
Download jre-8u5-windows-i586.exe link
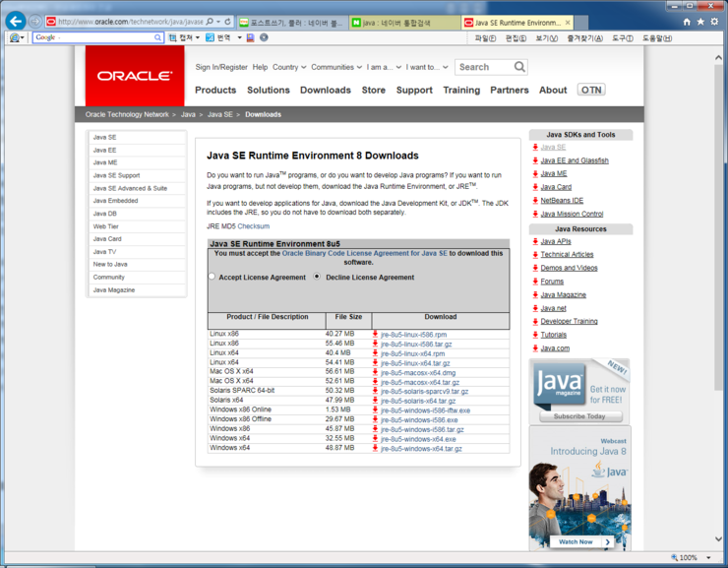419,419
